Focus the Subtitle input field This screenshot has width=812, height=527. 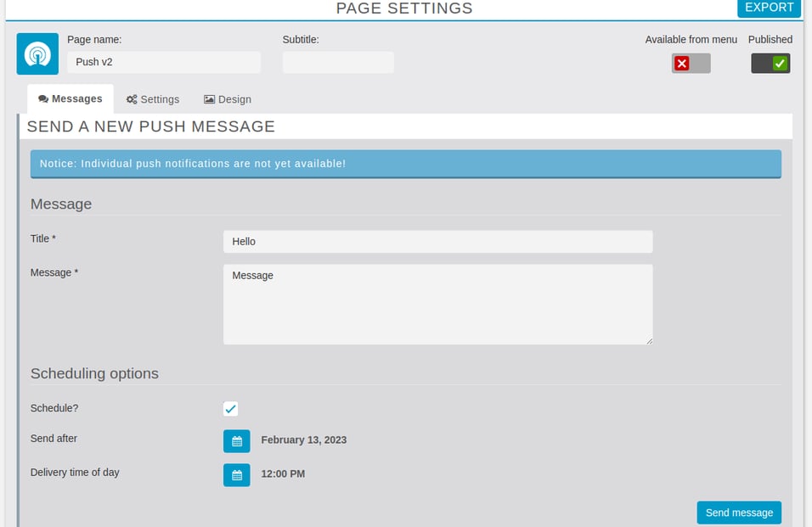coord(338,62)
